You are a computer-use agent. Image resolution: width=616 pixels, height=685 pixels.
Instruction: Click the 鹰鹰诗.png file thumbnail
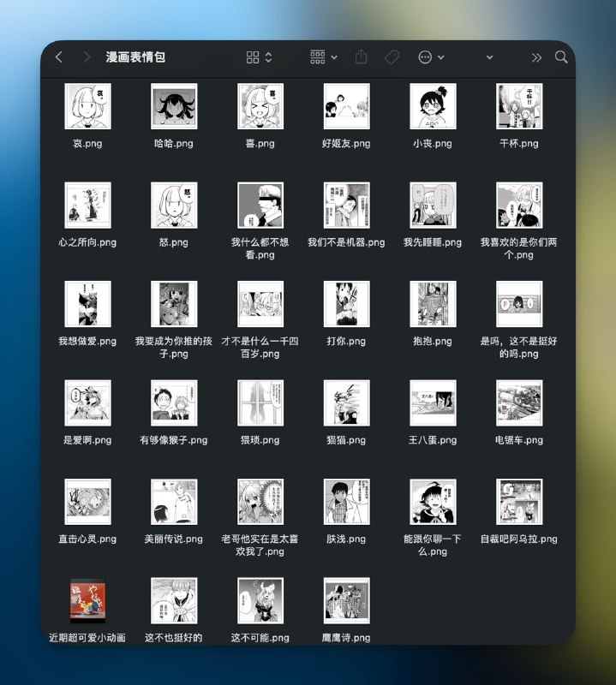(x=346, y=600)
